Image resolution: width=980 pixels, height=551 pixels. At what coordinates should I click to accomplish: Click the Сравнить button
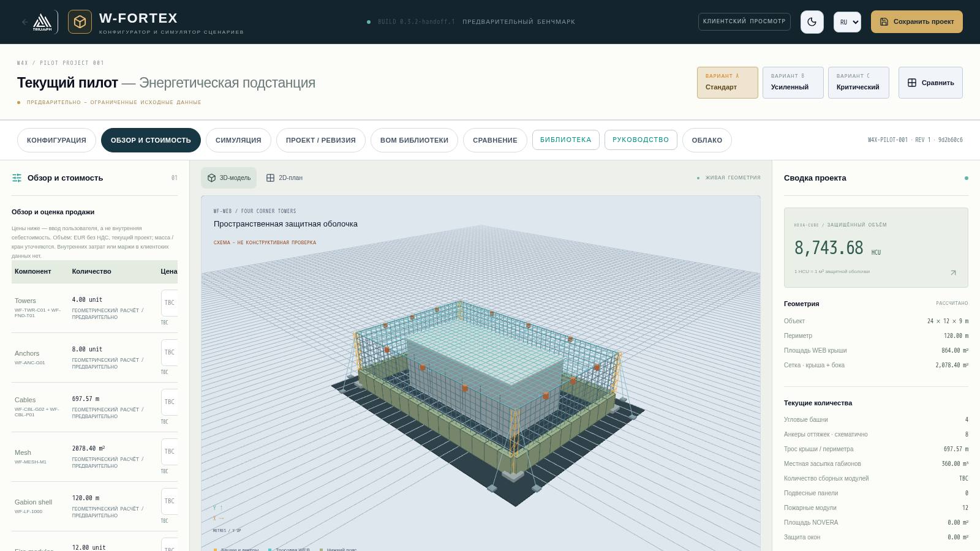tap(930, 83)
